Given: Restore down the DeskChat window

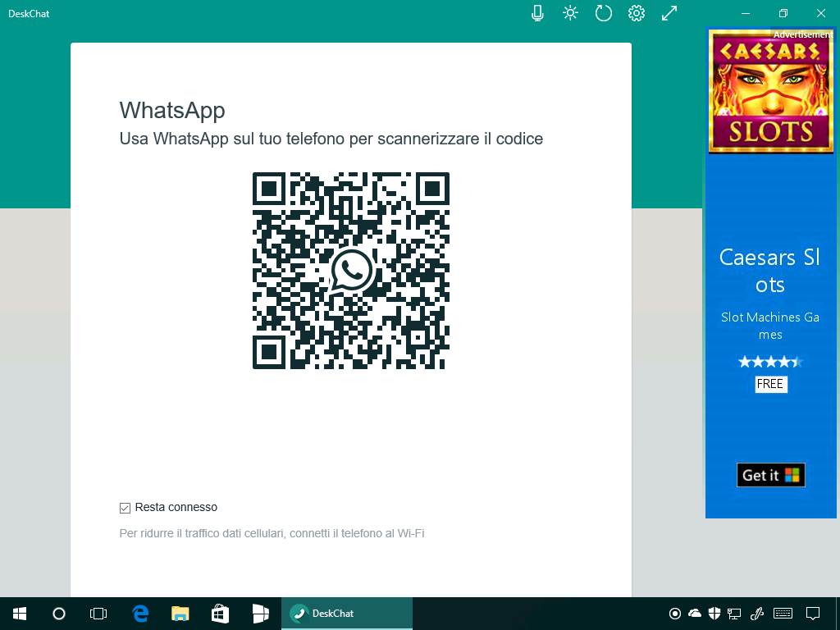Looking at the screenshot, I should 783,13.
